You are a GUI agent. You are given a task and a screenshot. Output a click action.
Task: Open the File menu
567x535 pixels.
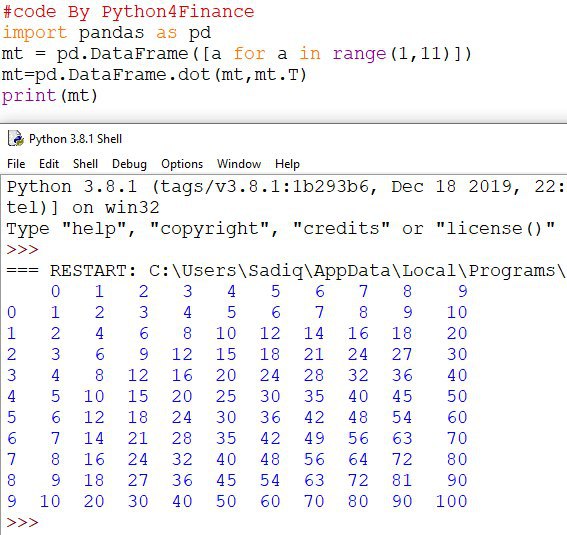(16, 164)
